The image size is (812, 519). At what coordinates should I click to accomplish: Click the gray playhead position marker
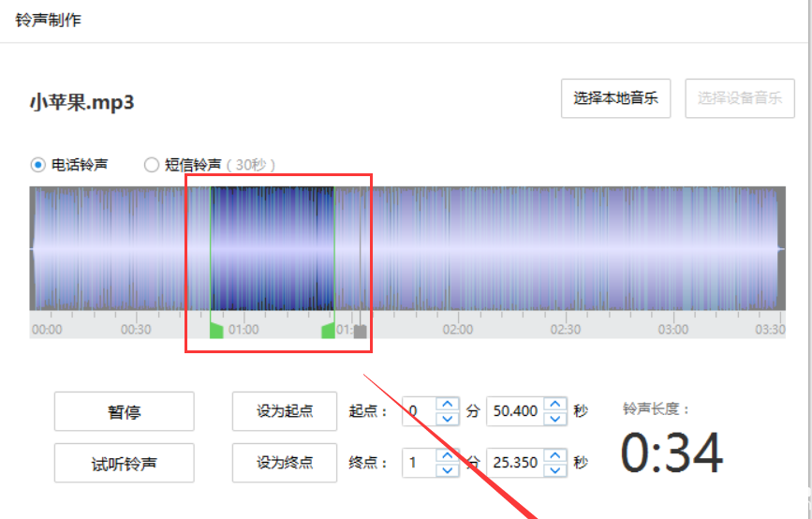361,332
